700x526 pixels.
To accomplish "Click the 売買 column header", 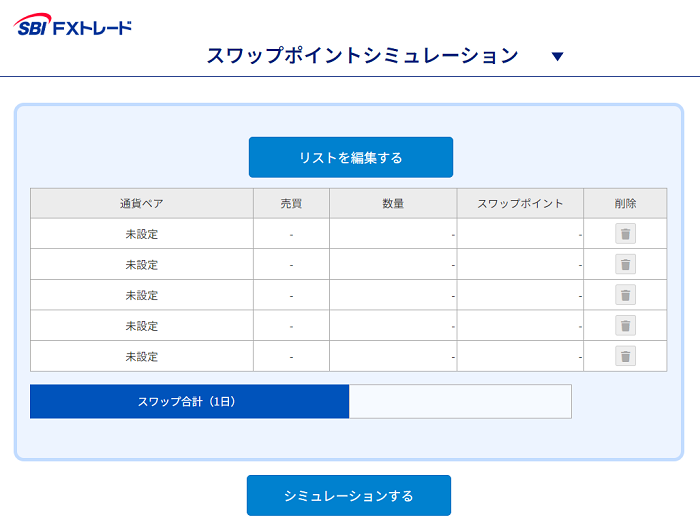I will (292, 204).
